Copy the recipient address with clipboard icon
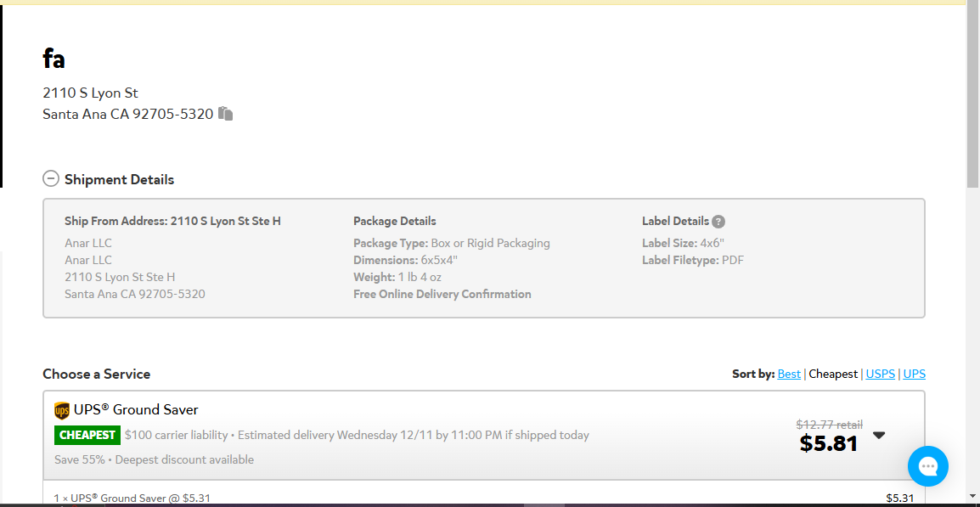The image size is (980, 507). [226, 114]
